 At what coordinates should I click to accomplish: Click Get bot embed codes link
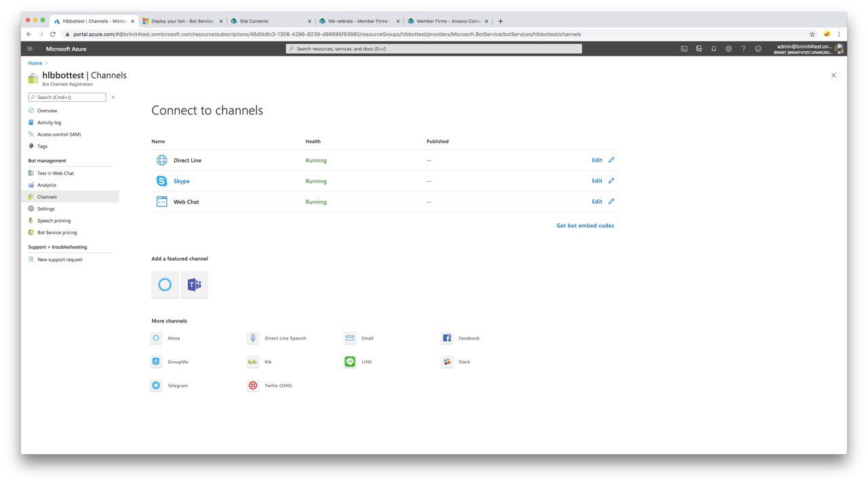pos(585,225)
